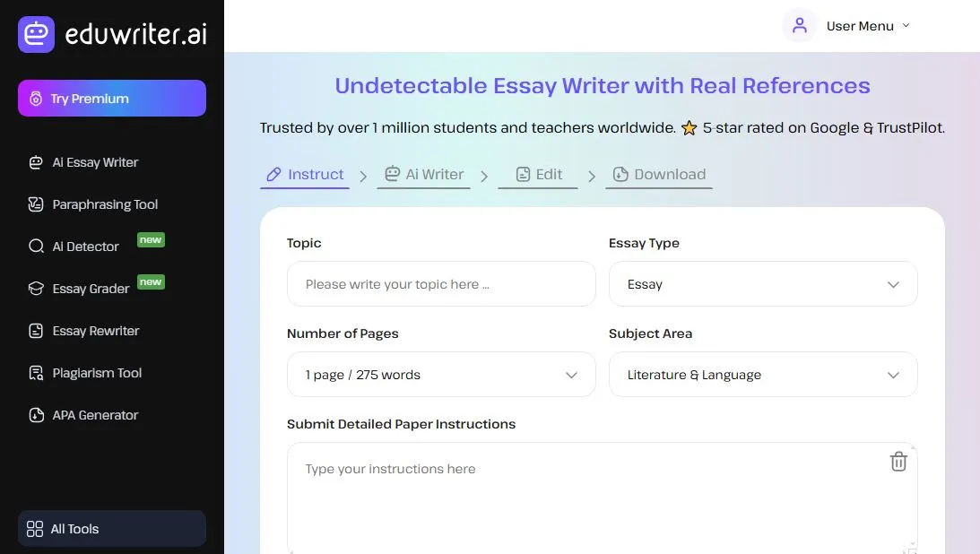Click the arrow between Edit and Download
980x554 pixels.
[592, 177]
